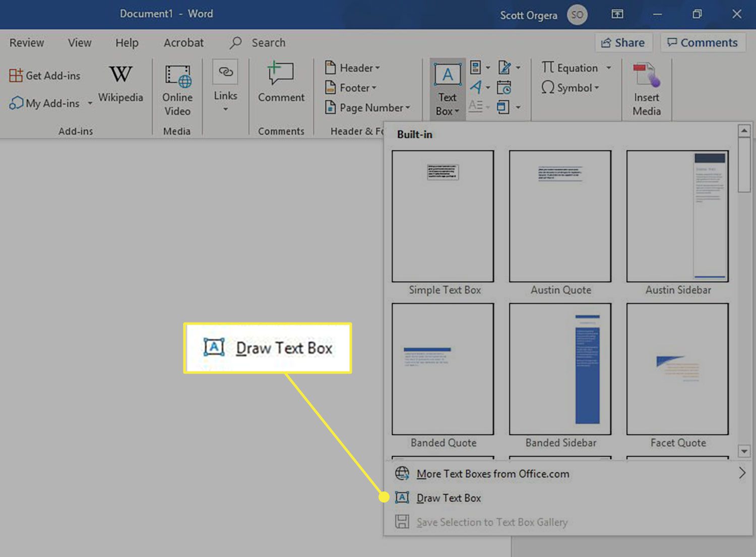Open the Acrobat tab
Screen dimensions: 756x557
183,43
